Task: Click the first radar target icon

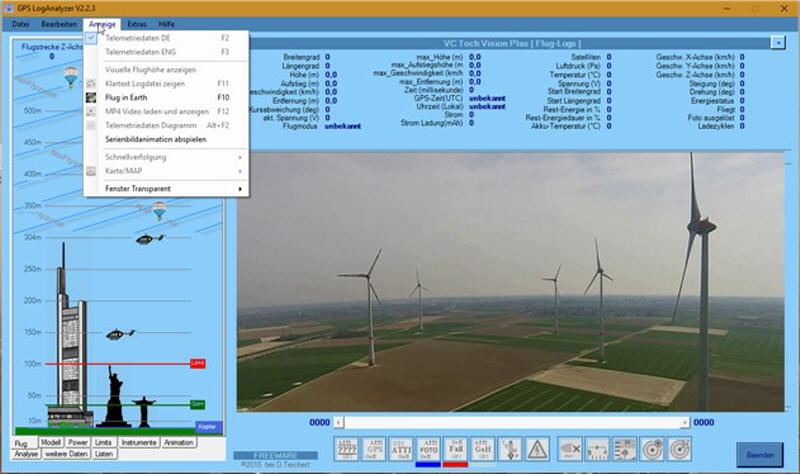Action: point(652,450)
